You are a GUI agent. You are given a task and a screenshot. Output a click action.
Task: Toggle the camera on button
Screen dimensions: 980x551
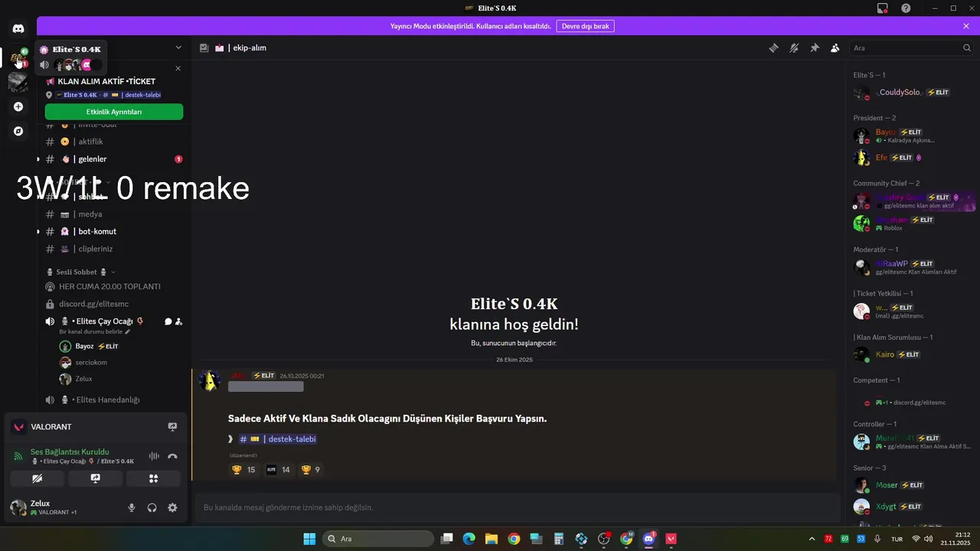click(37, 479)
